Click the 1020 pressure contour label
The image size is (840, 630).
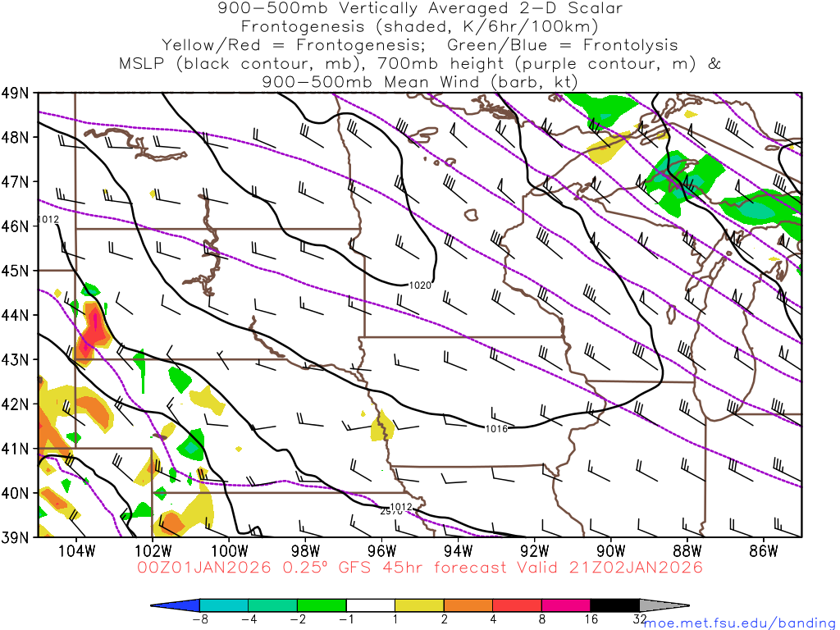coord(419,285)
